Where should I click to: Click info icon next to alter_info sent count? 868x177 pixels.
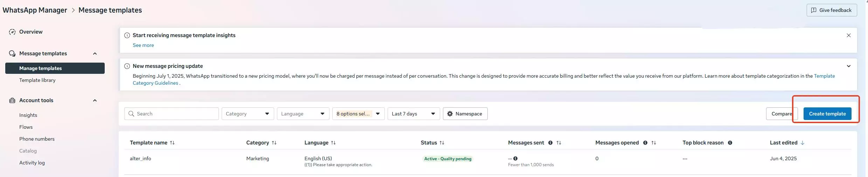click(x=515, y=158)
